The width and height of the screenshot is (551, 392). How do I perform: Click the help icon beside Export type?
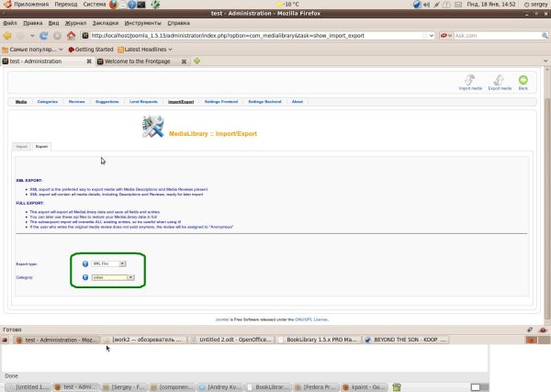[85, 263]
